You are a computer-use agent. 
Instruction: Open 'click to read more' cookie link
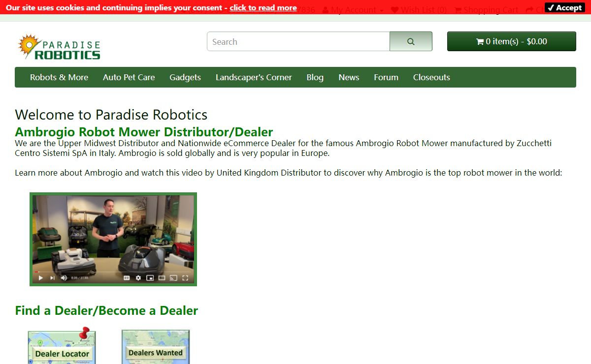click(263, 8)
